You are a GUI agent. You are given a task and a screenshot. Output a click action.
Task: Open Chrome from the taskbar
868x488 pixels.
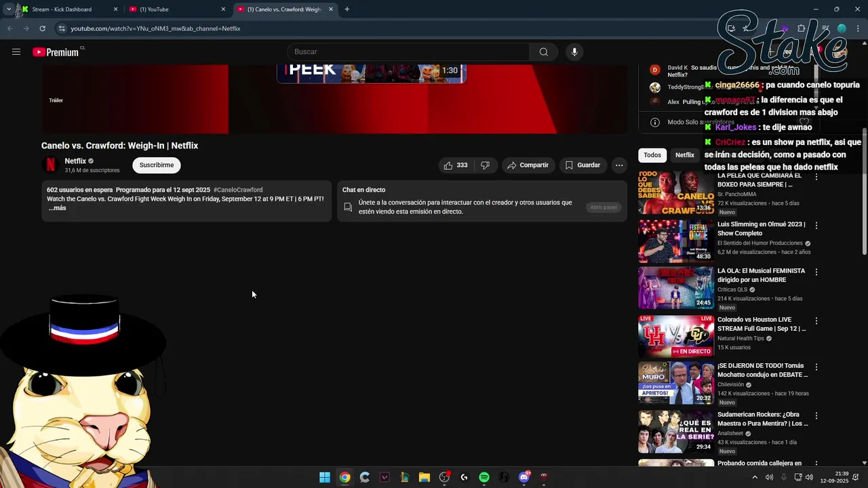344,477
